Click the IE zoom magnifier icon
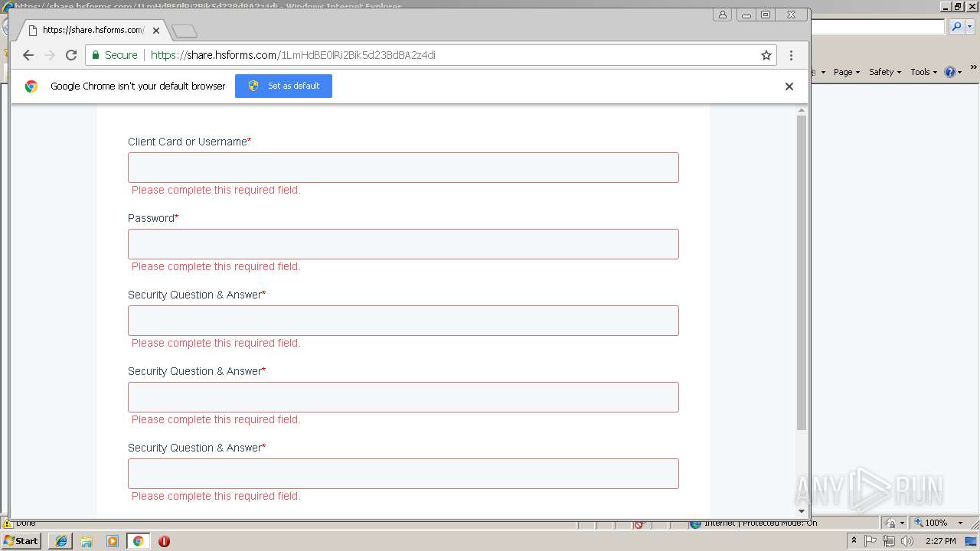Image resolution: width=980 pixels, height=551 pixels. (918, 523)
